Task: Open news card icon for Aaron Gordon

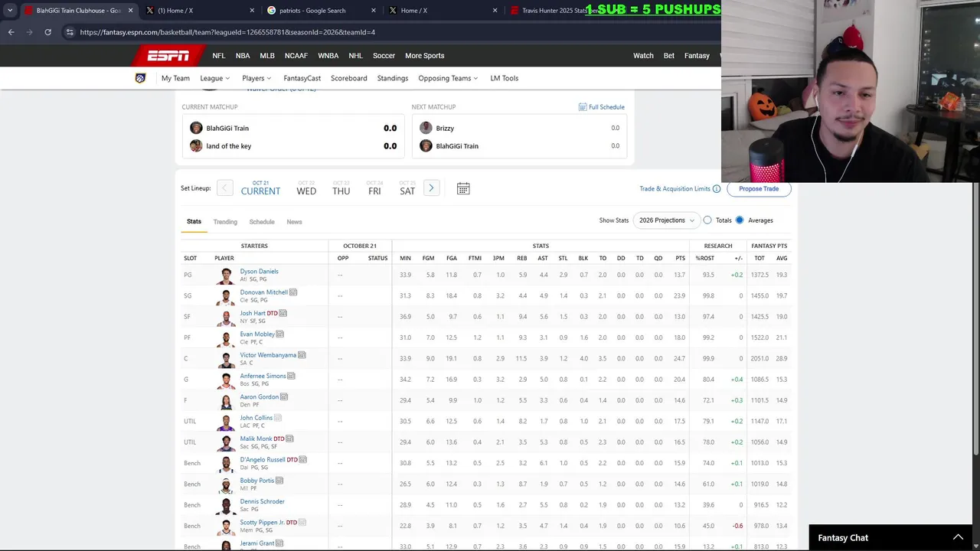Action: pos(284,397)
